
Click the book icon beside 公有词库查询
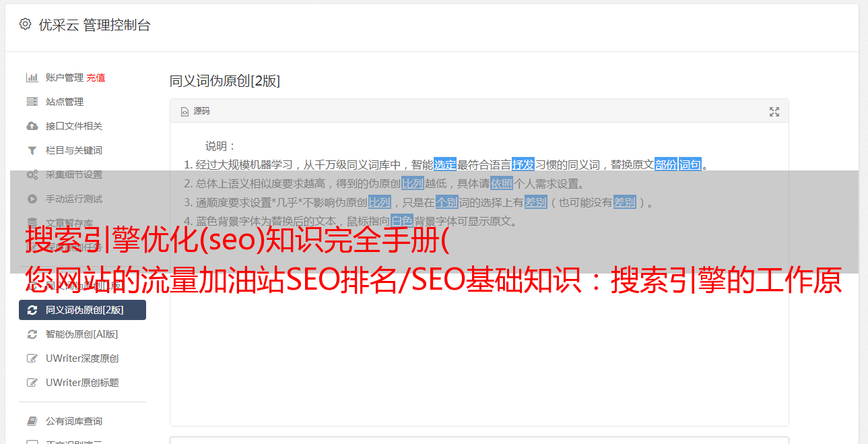(32, 421)
